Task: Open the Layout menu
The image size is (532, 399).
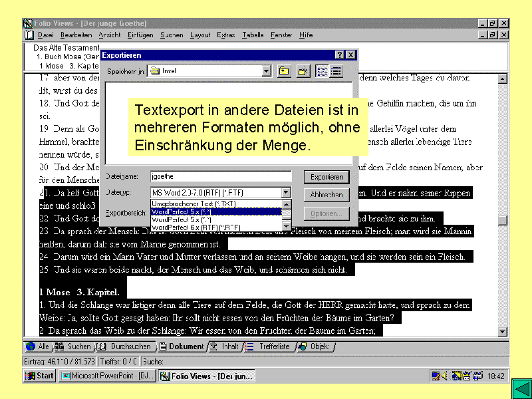Action: point(200,35)
